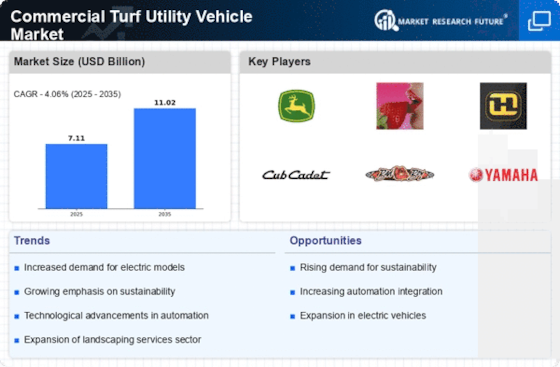Click the copy/expand icon in the top-right corner

coord(539,21)
